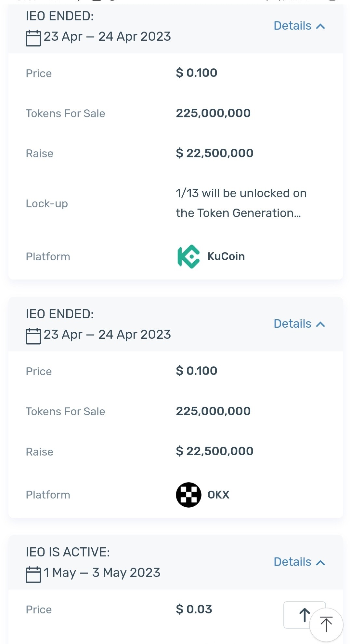
Task: Click the $ 0.03 price value
Action: tap(194, 609)
